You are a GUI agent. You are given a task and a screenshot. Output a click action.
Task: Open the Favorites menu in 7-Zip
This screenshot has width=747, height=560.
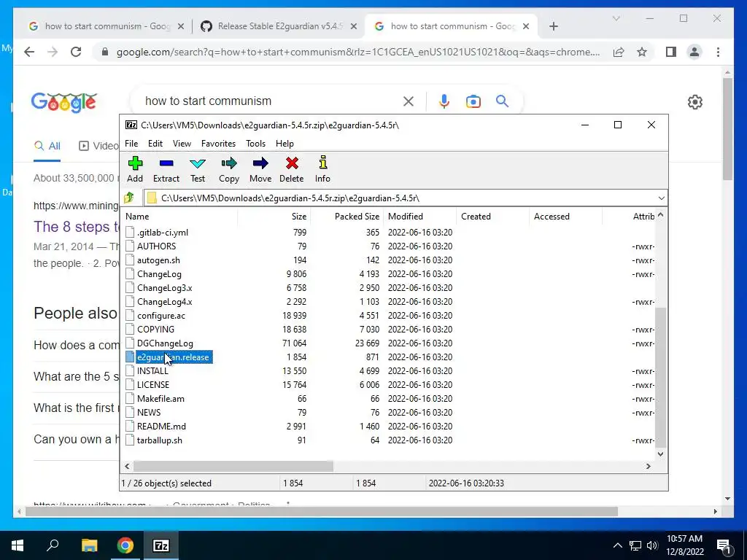click(x=218, y=144)
